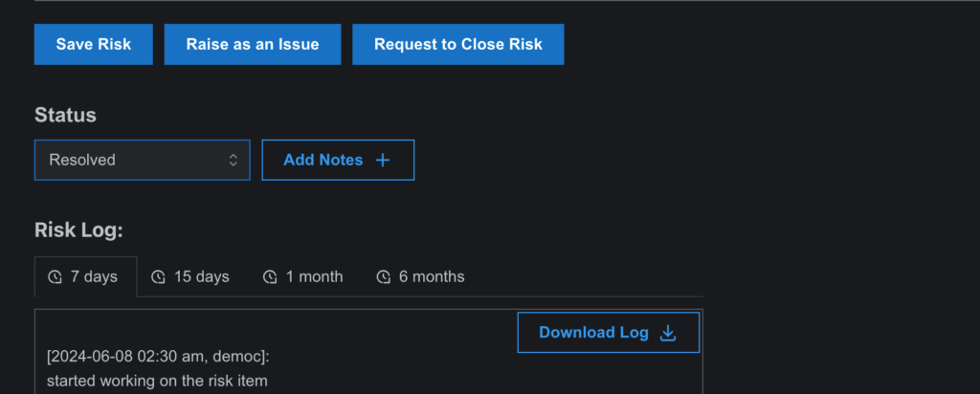Request to close the risk
This screenshot has width=980, height=394.
(458, 44)
